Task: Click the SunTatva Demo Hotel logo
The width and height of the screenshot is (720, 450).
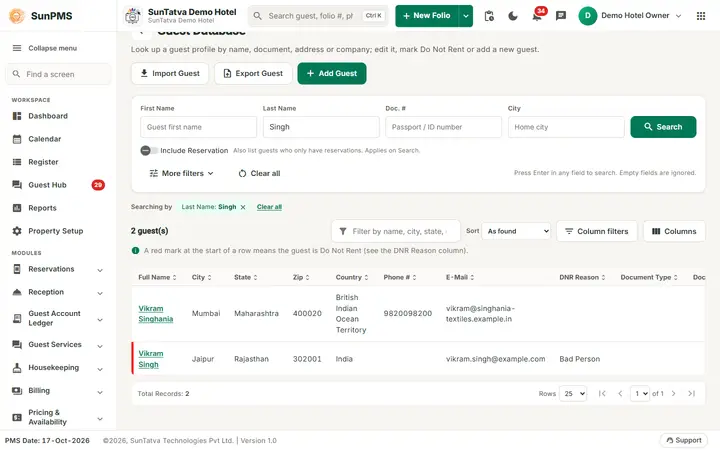Action: point(133,16)
